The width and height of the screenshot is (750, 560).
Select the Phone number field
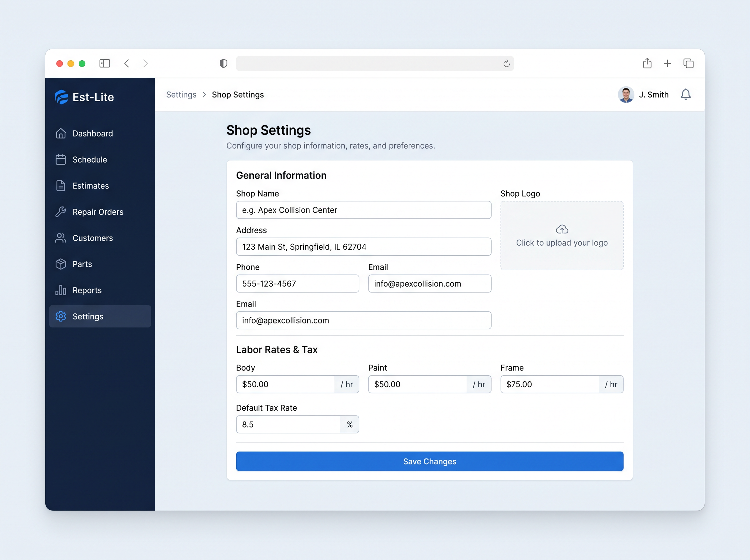pos(297,284)
